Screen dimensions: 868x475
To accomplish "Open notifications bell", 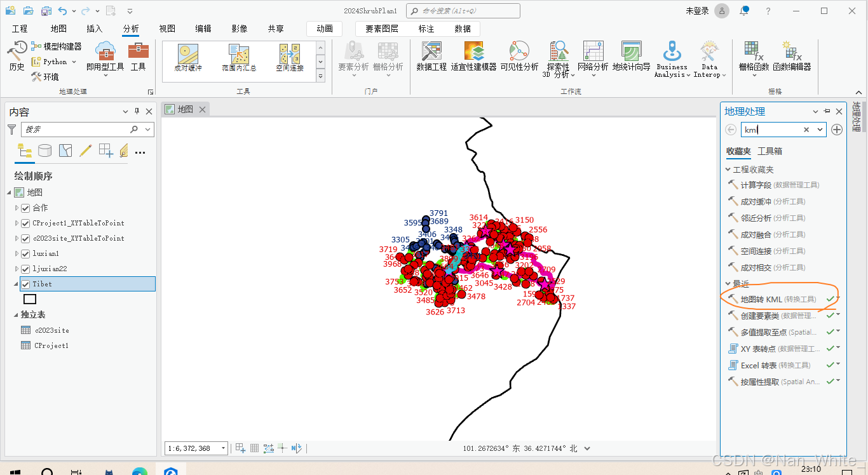I will 744,11.
